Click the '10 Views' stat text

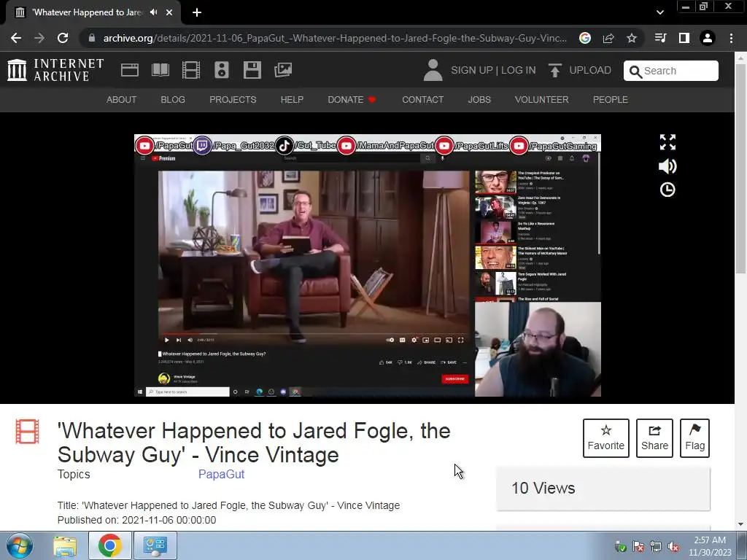tap(543, 488)
